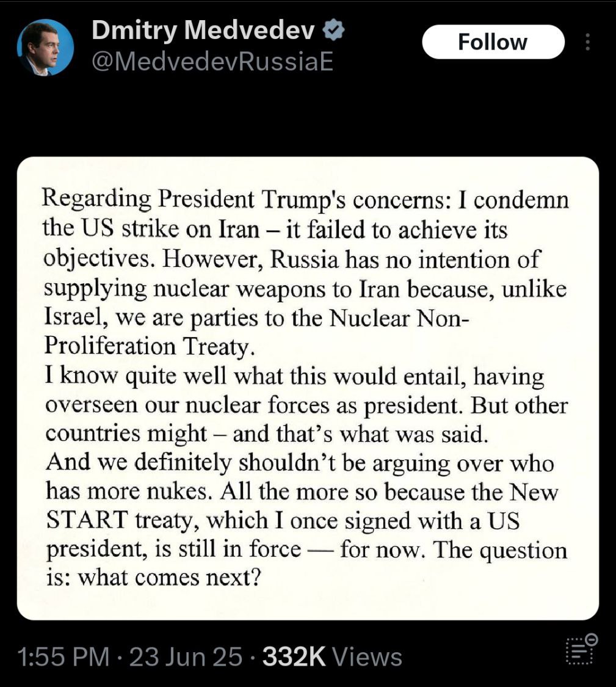
Task: Open the Dmitry Medvedev display name
Action: coord(203,31)
